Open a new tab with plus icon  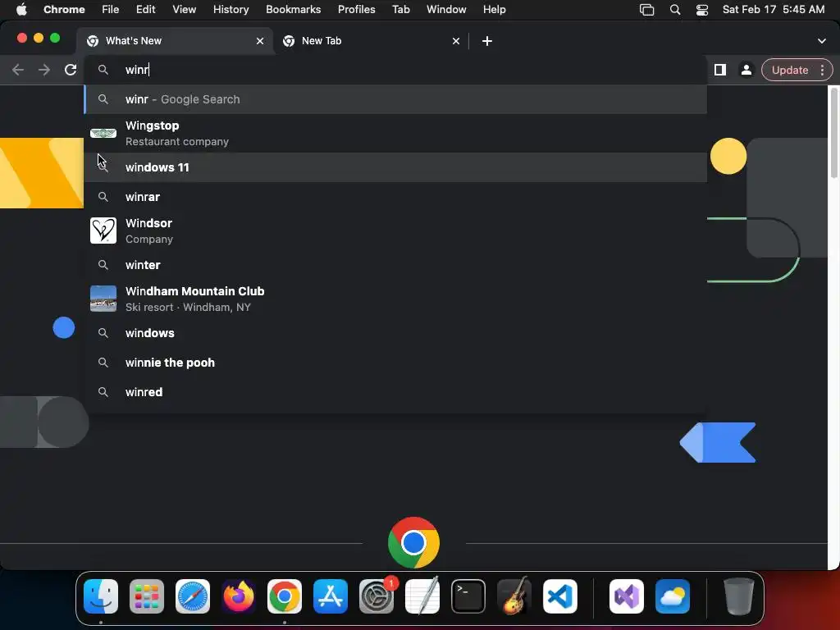click(487, 41)
